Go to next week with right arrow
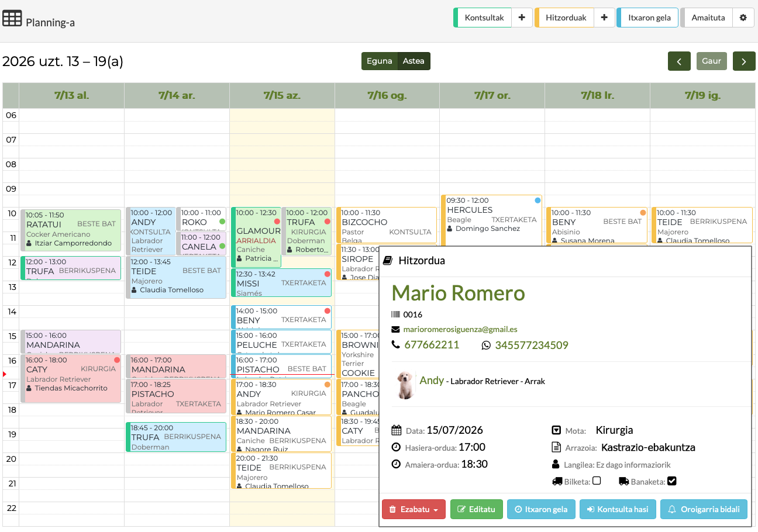 pos(744,61)
